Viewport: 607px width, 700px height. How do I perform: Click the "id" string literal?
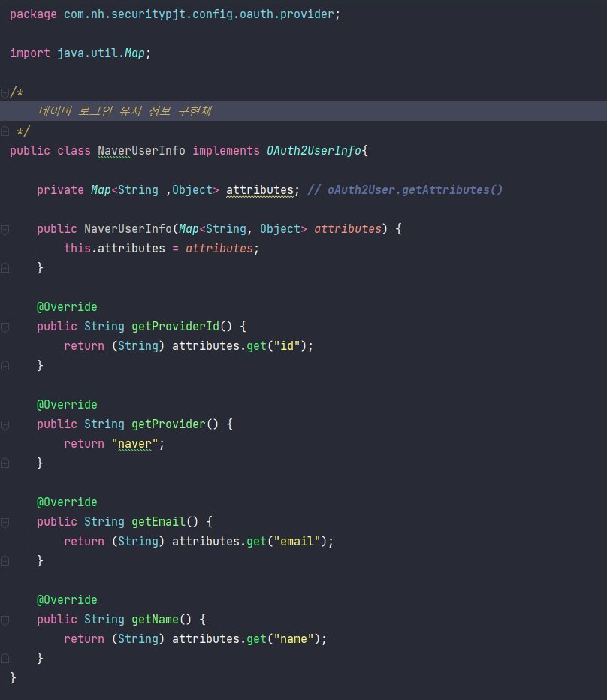[x=287, y=346]
